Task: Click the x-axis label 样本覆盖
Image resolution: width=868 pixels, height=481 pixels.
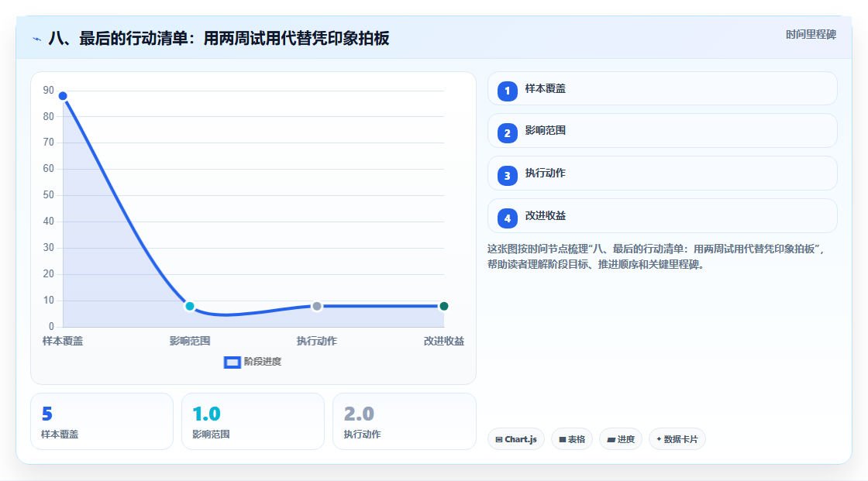Action: point(63,341)
